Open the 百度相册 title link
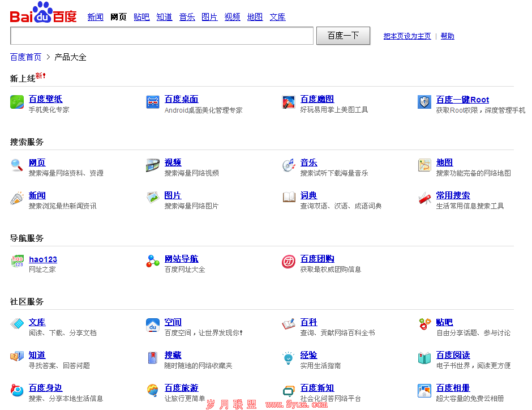 tap(453, 387)
